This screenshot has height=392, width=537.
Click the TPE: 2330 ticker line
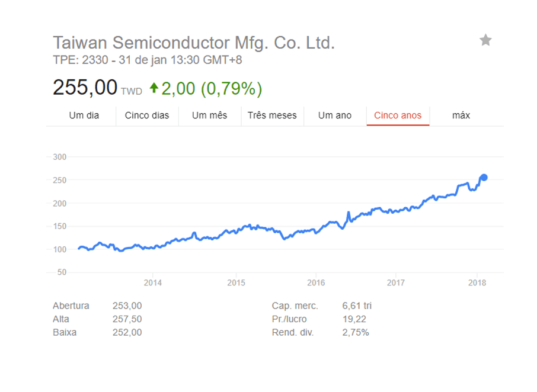(x=147, y=60)
